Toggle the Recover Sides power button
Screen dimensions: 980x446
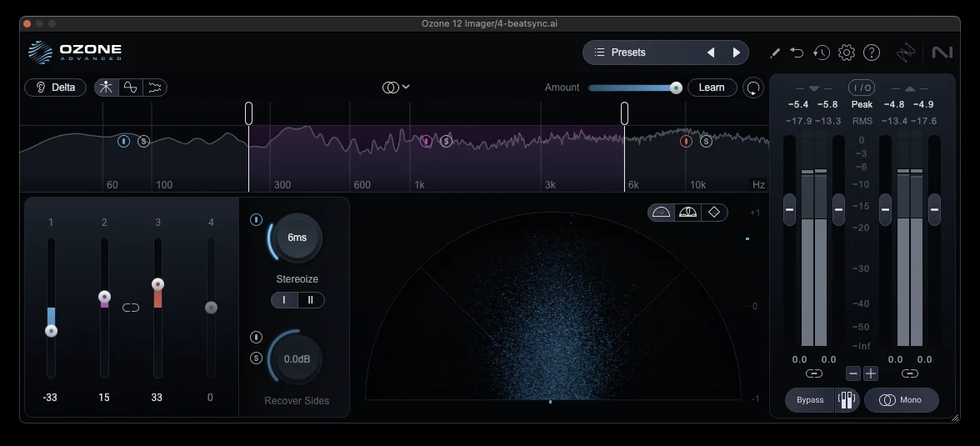[257, 338]
